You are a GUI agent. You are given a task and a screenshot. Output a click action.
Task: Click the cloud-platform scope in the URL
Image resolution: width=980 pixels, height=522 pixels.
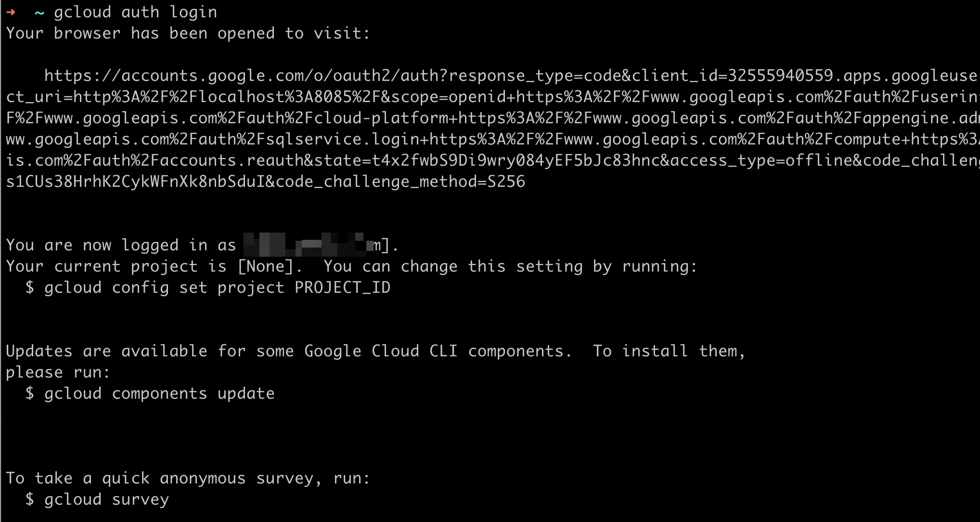tap(380, 118)
